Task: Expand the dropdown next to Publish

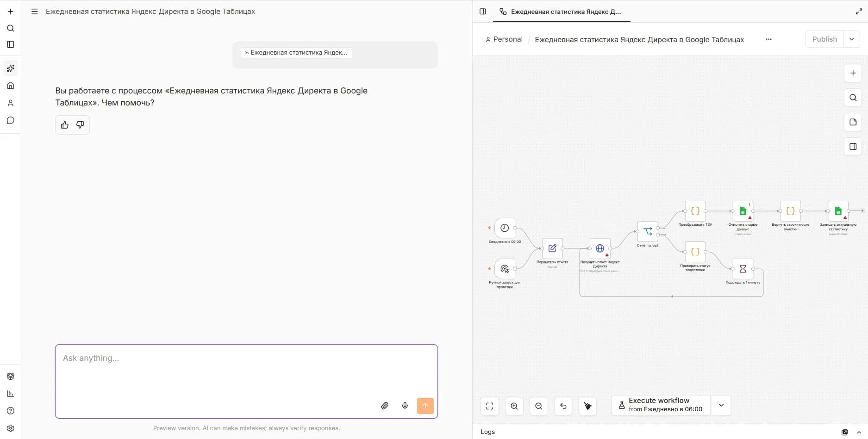Action: [x=852, y=39]
